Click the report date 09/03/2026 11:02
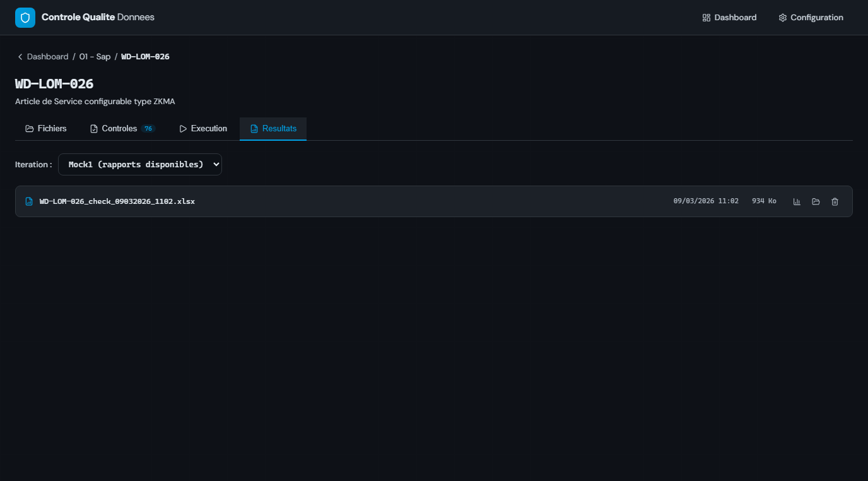The image size is (868, 481). coord(706,201)
